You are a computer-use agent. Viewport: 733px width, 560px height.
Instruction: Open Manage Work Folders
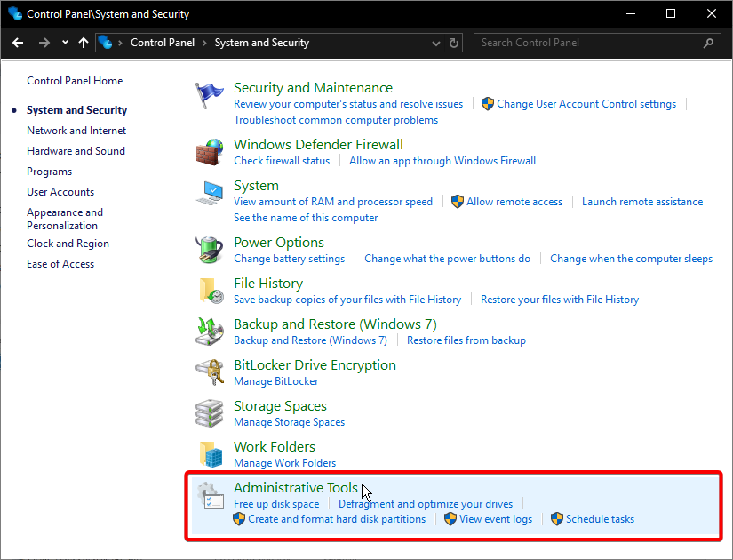tap(284, 463)
